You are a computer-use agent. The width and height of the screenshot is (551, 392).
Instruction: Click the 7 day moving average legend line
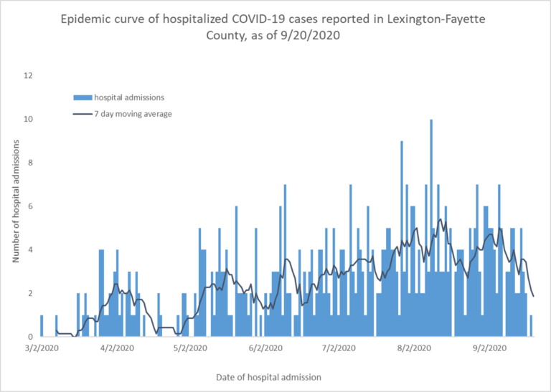(83, 114)
